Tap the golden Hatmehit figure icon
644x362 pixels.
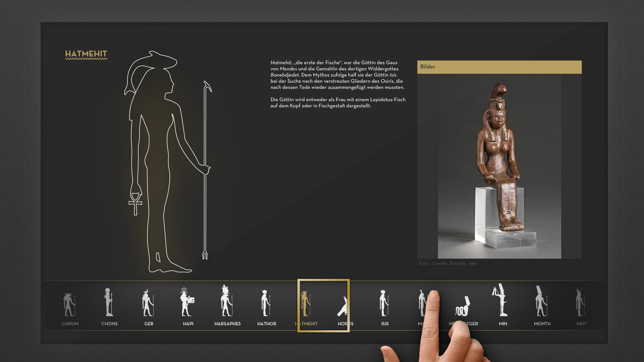pyautogui.click(x=306, y=304)
